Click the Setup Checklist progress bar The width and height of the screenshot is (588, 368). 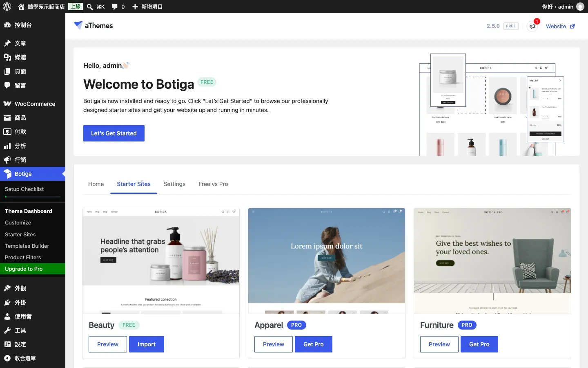(x=33, y=197)
